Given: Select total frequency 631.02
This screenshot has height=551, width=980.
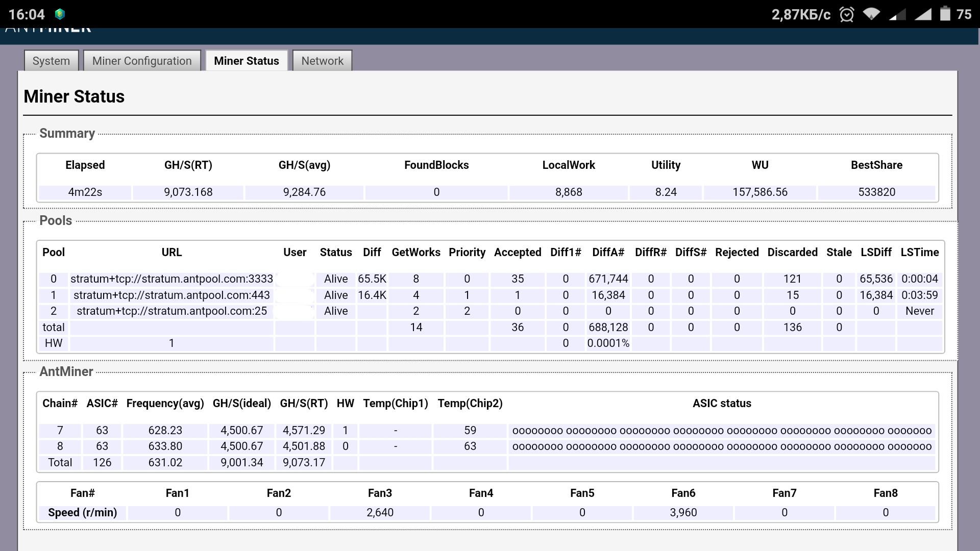Looking at the screenshot, I should click(x=165, y=463).
